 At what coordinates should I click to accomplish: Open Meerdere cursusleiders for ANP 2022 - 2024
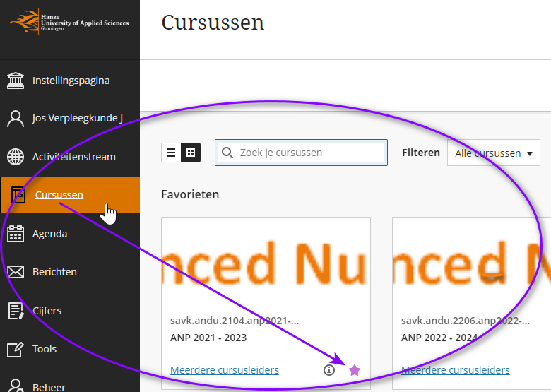click(456, 370)
